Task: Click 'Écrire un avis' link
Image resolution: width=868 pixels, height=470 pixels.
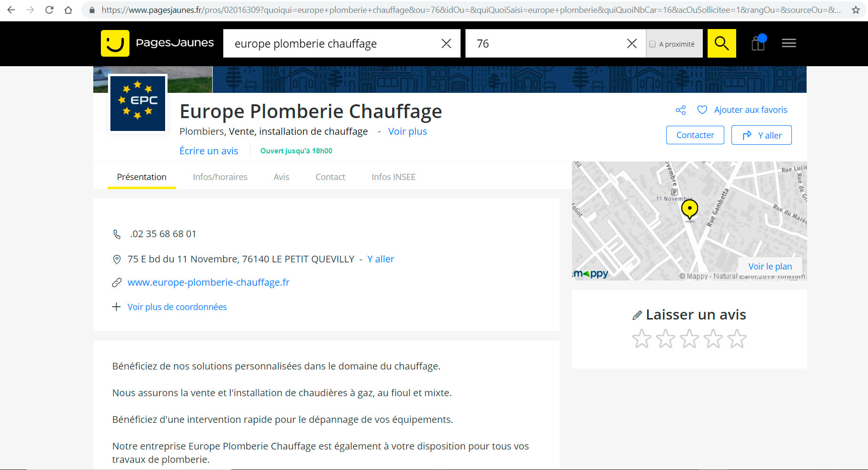Action: pos(208,151)
